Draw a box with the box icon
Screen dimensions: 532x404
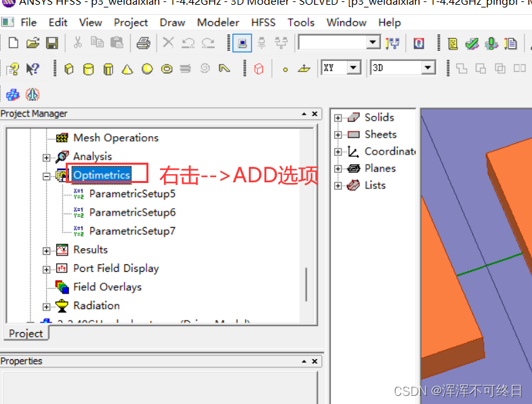(69, 69)
